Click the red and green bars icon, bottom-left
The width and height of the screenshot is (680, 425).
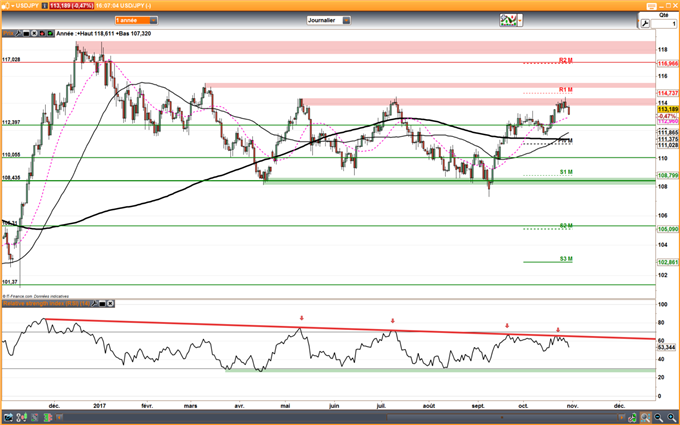tap(47, 418)
